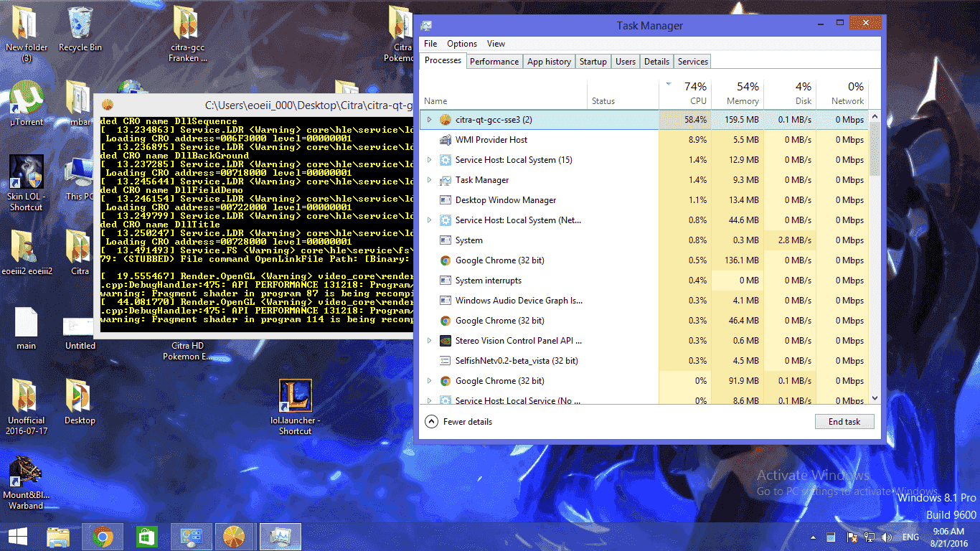
Task: Switch to the Performance tab
Action: point(494,62)
